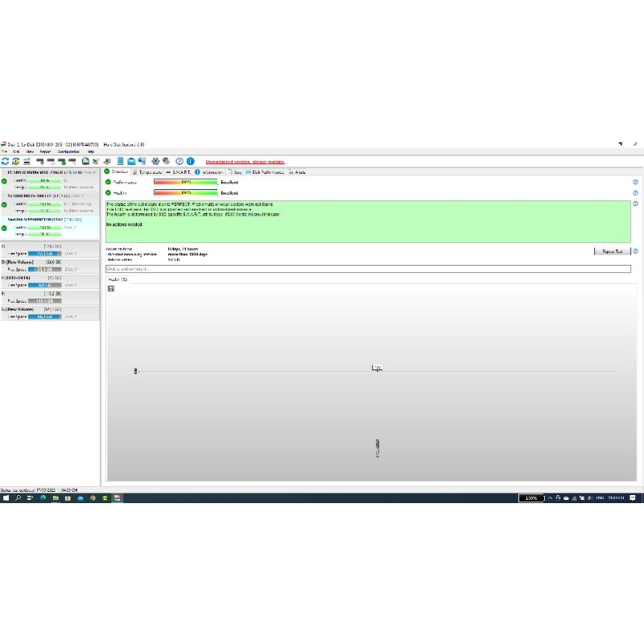Click the 'Unregistered version, please register' link

coord(244,161)
